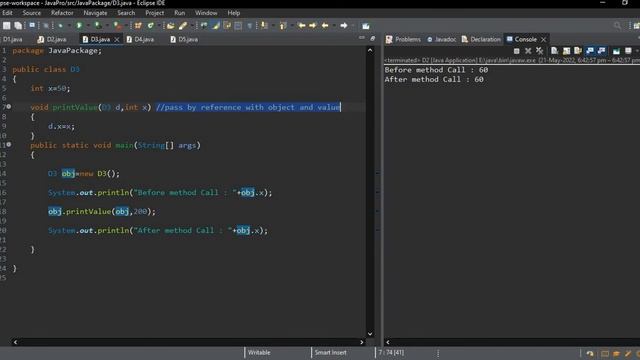Image resolution: width=640 pixels, height=360 pixels.
Task: Toggle Word Wrap in console toolbar
Action: (x=578, y=51)
